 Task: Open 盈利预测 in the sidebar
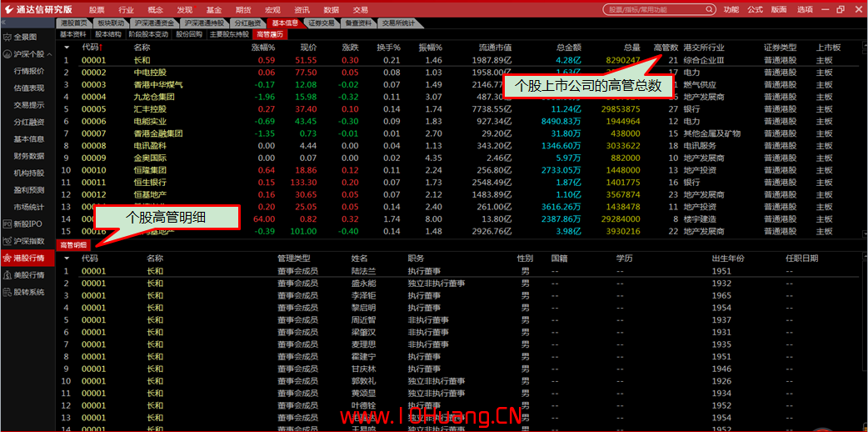(x=29, y=190)
